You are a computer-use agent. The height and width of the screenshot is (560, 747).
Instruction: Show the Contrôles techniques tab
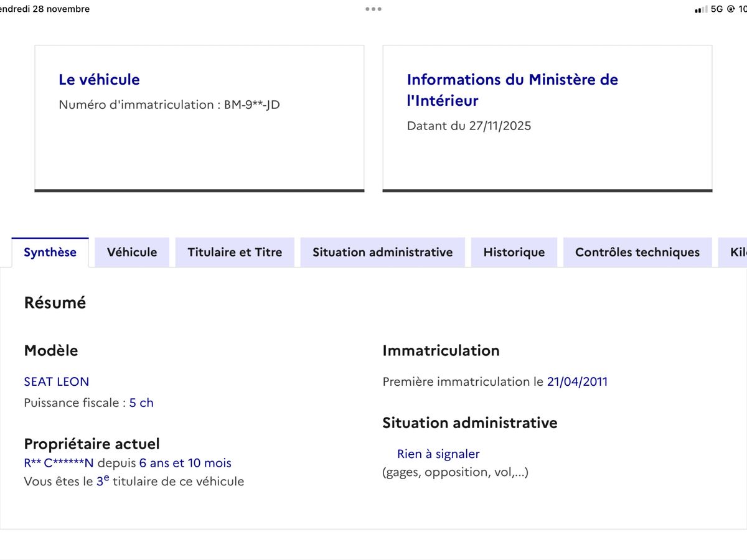point(637,252)
